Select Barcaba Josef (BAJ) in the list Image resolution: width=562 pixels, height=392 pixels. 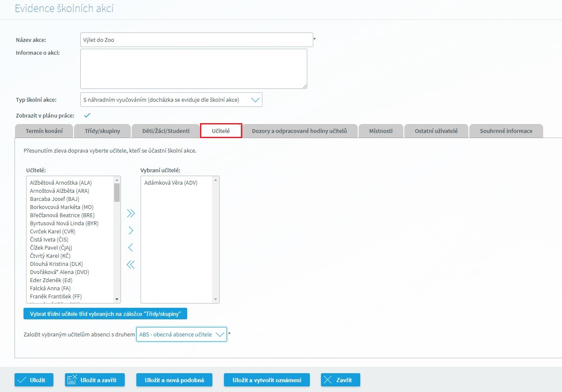click(54, 199)
